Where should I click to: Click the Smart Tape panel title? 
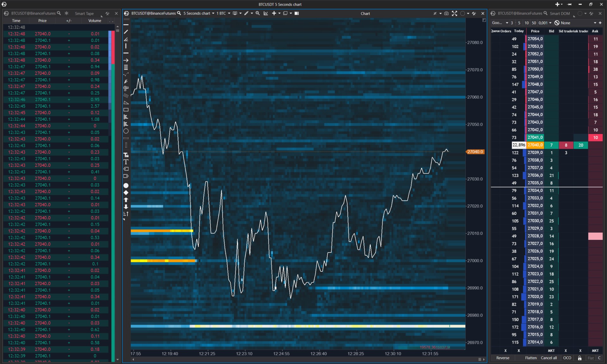pos(84,13)
